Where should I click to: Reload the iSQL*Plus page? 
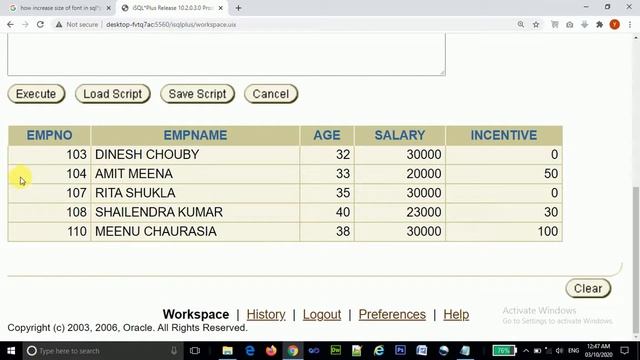click(40, 24)
